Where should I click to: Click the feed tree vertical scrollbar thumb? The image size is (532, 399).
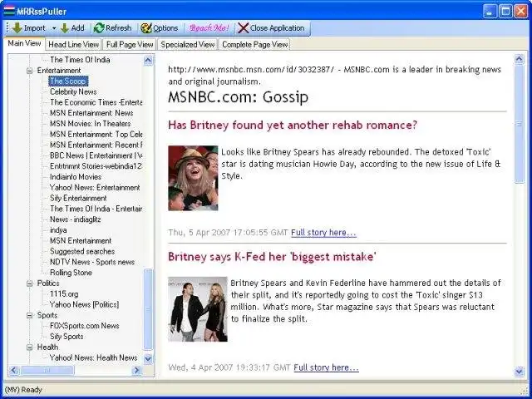pyautogui.click(x=148, y=309)
